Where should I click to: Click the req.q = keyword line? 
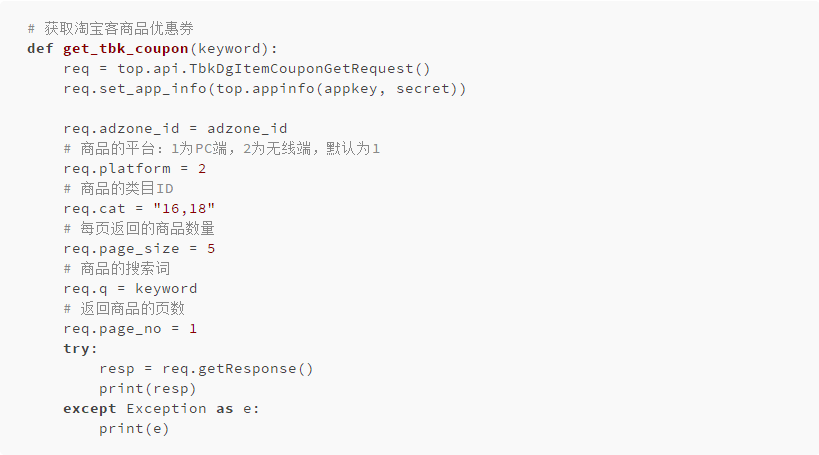130,289
